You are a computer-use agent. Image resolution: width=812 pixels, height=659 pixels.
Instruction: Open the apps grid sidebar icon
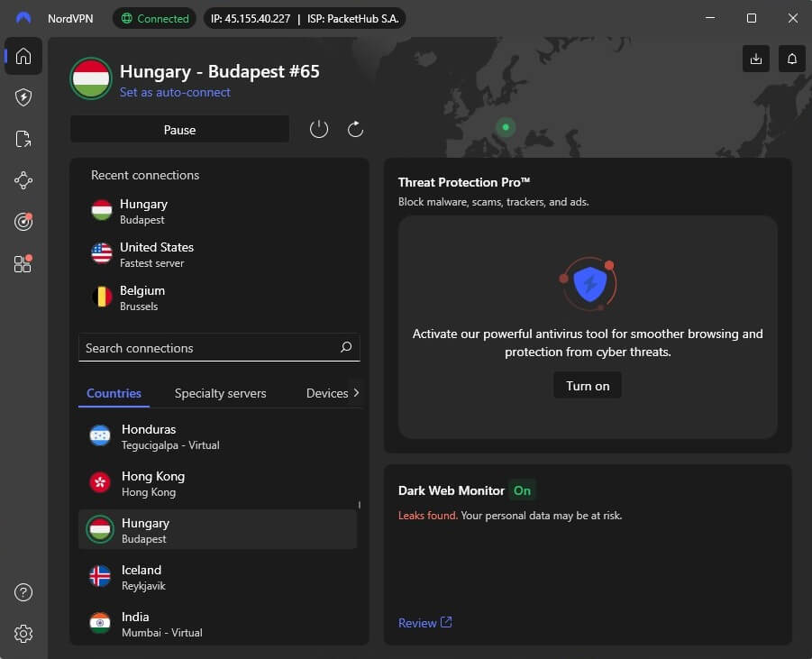(23, 264)
